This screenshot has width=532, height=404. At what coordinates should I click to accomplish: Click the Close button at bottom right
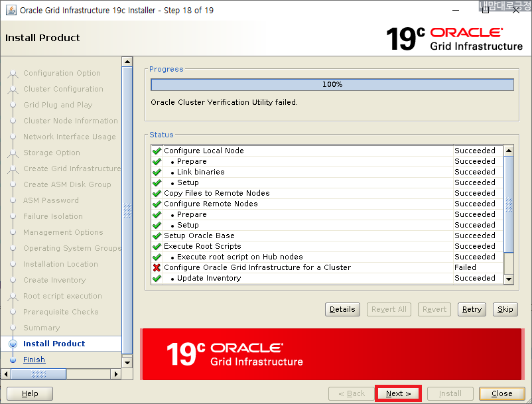[x=501, y=393]
